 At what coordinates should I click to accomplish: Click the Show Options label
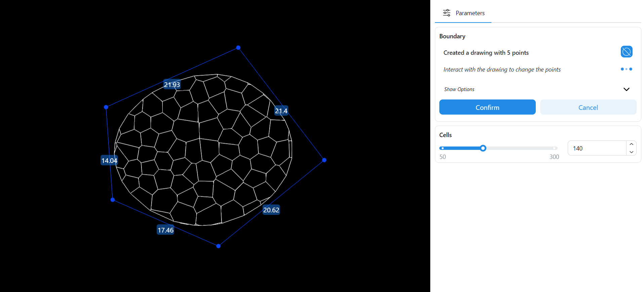coord(459,89)
